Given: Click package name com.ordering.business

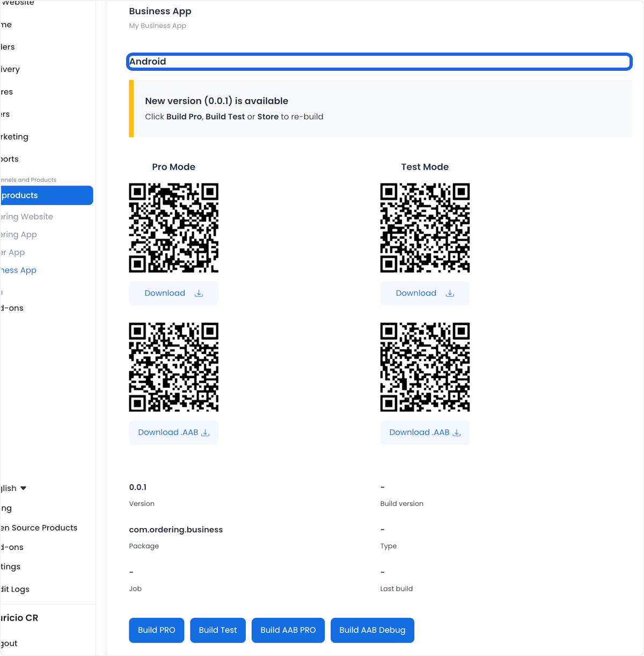Looking at the screenshot, I should (x=176, y=529).
